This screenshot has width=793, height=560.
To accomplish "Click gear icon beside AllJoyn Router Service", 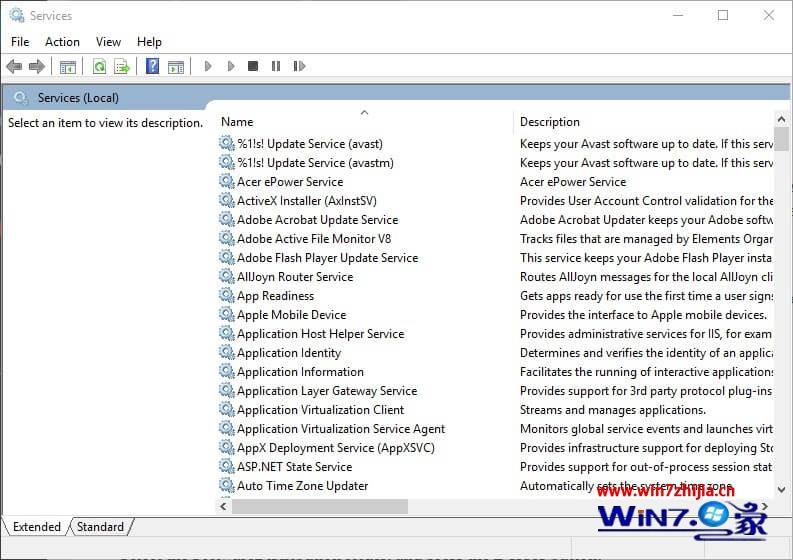I will 227,276.
